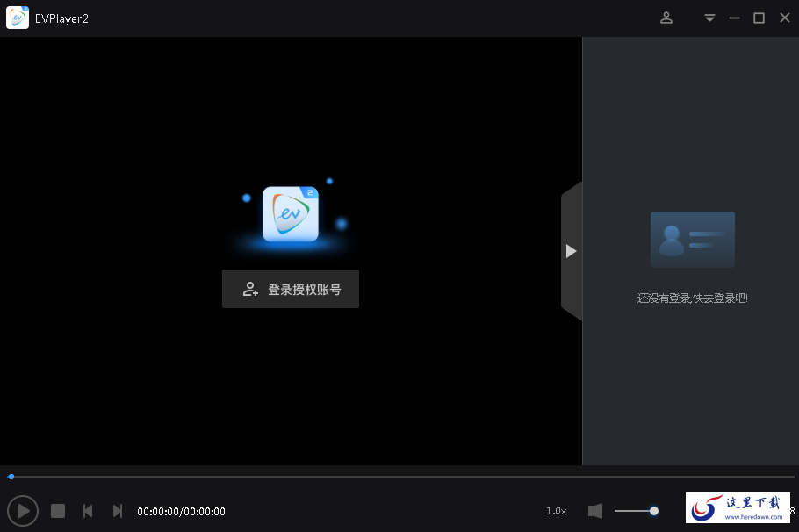This screenshot has height=532, width=799.
Task: Change the 1.0x playback speed
Action: click(556, 511)
